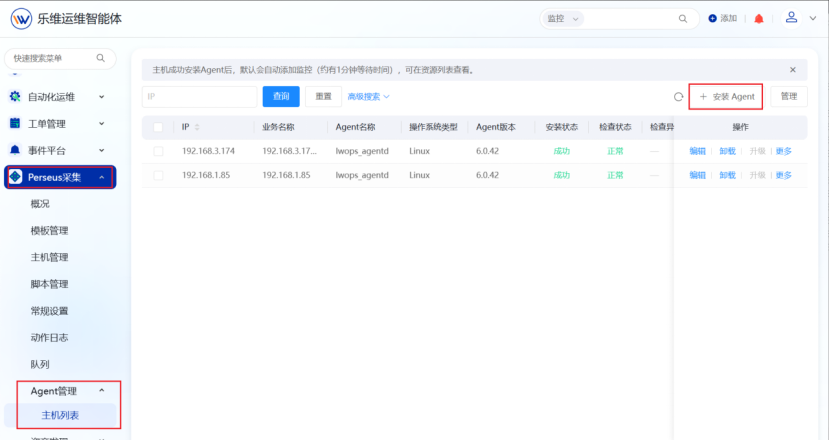Click the IP cell 192.168.3.174
This screenshot has width=830, height=440.
click(x=209, y=151)
